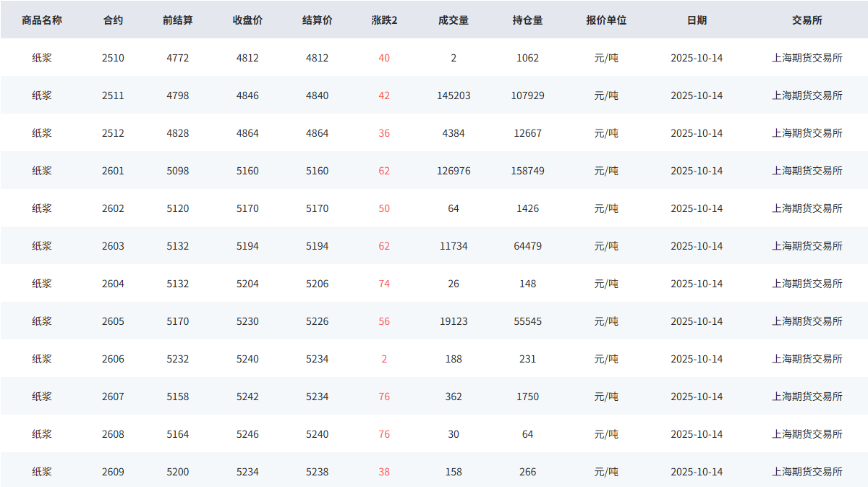Click the red change value 2
The width and height of the screenshot is (868, 487).
pos(384,359)
